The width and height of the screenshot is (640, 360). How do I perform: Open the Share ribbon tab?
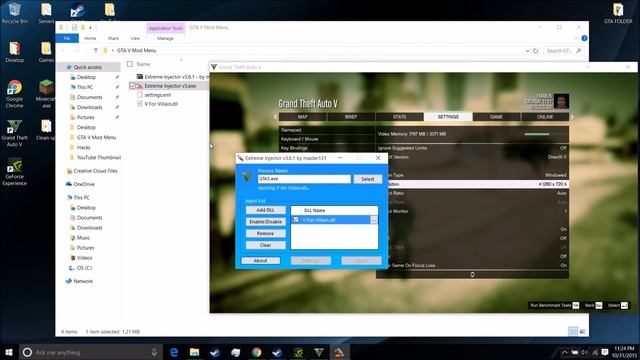coord(113,38)
